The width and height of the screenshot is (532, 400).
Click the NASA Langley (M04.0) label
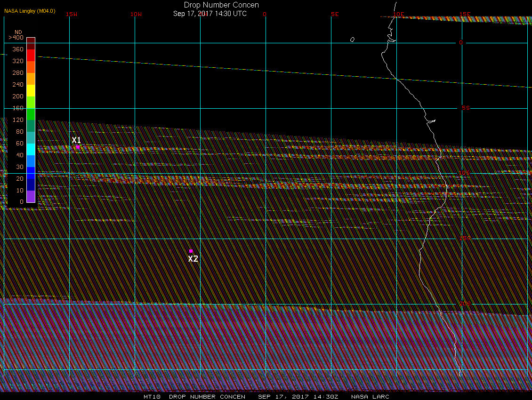pyautogui.click(x=30, y=10)
